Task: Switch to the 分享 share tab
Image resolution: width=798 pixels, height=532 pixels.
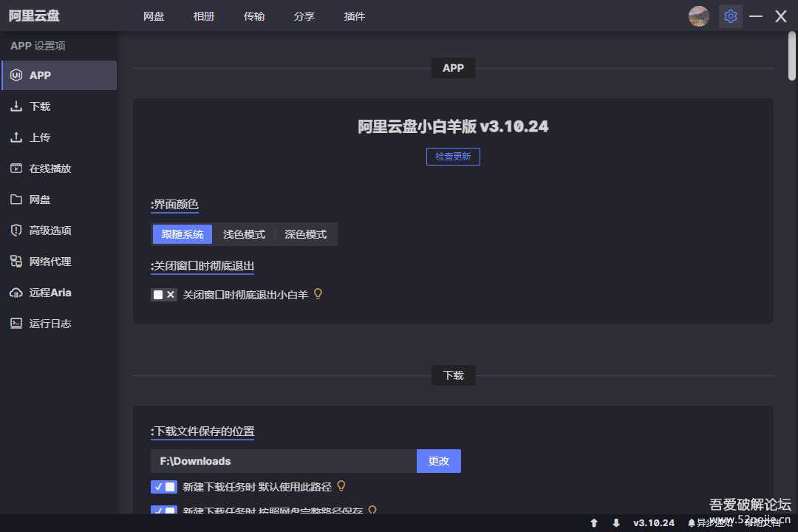Action: click(304, 16)
